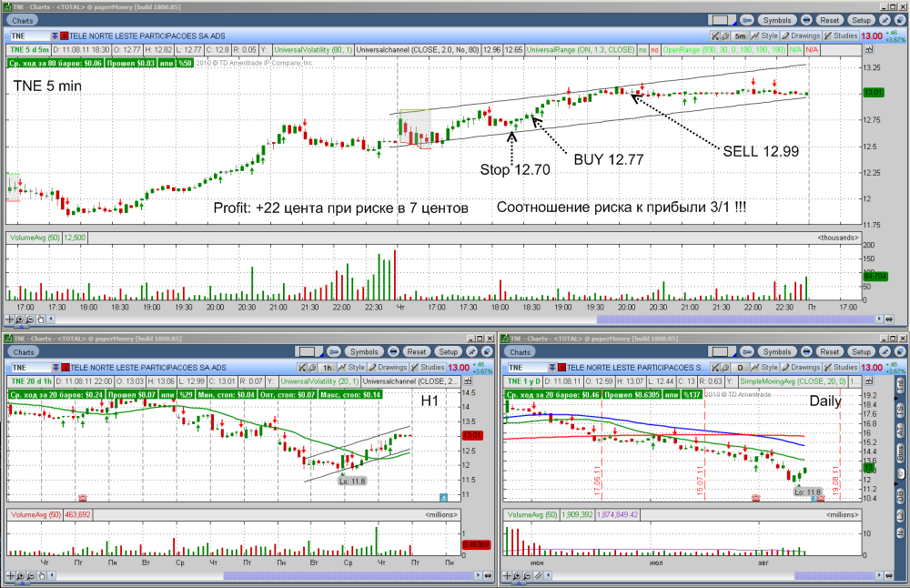Click the detach window icon in top chart header
Viewport: 910px width, 588px height.
pyautogui.click(x=899, y=20)
